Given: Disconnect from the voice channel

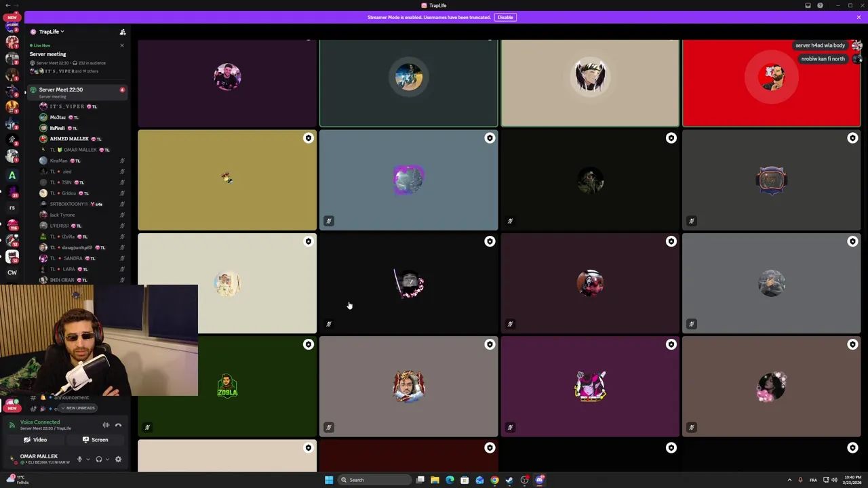Looking at the screenshot, I should [x=118, y=425].
